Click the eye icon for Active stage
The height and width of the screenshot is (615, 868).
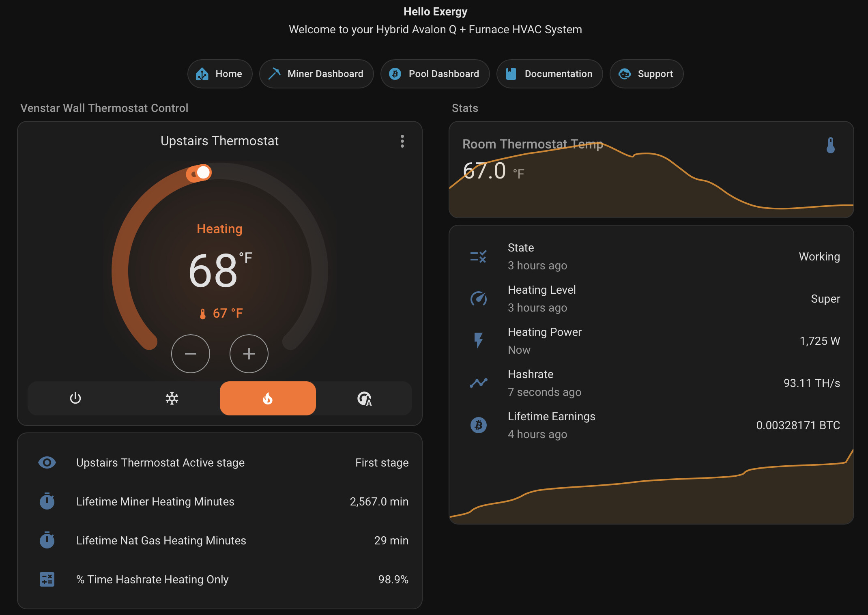47,462
